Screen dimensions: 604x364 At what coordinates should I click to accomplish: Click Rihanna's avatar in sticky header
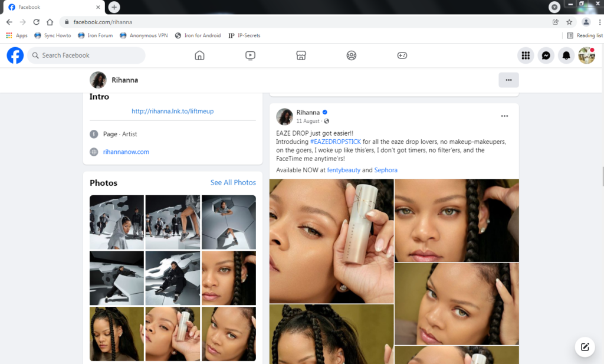tap(98, 80)
